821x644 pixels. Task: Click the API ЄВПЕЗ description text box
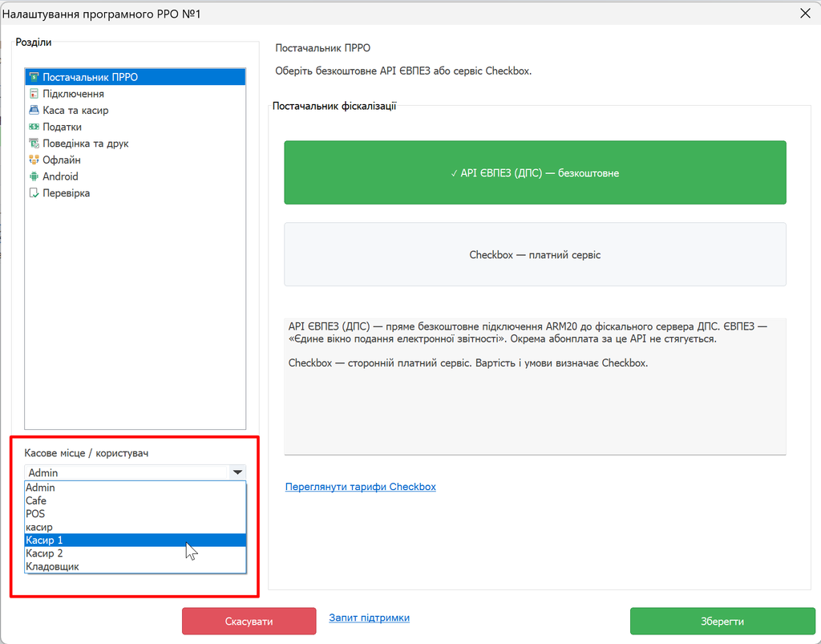point(535,387)
